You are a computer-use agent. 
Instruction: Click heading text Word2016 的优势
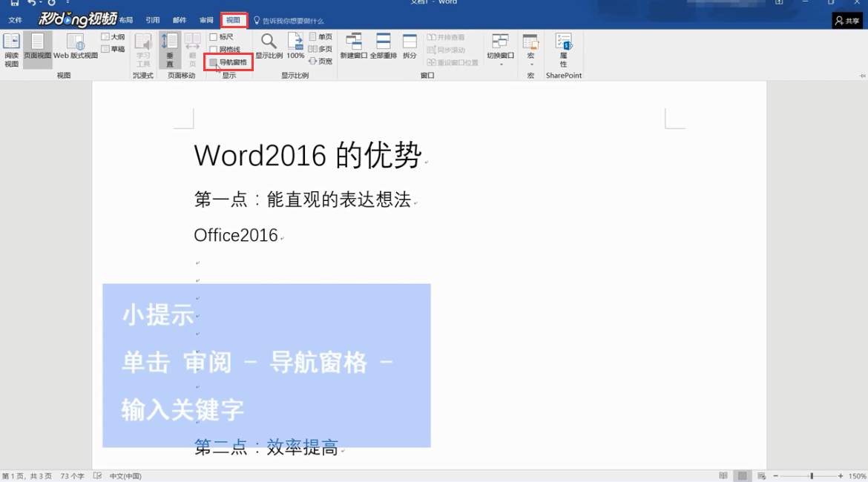[x=308, y=155]
